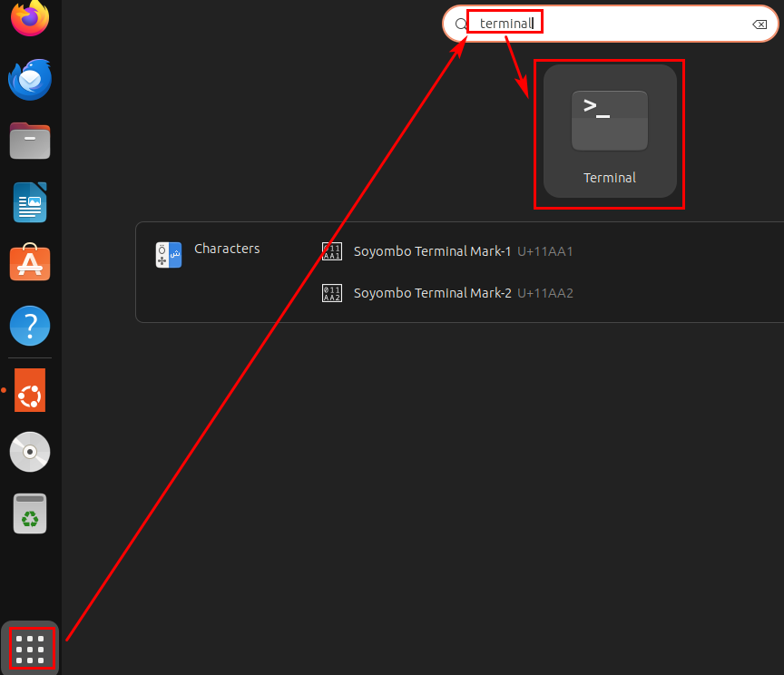Click the Characters provider label
784x675 pixels.
click(227, 249)
